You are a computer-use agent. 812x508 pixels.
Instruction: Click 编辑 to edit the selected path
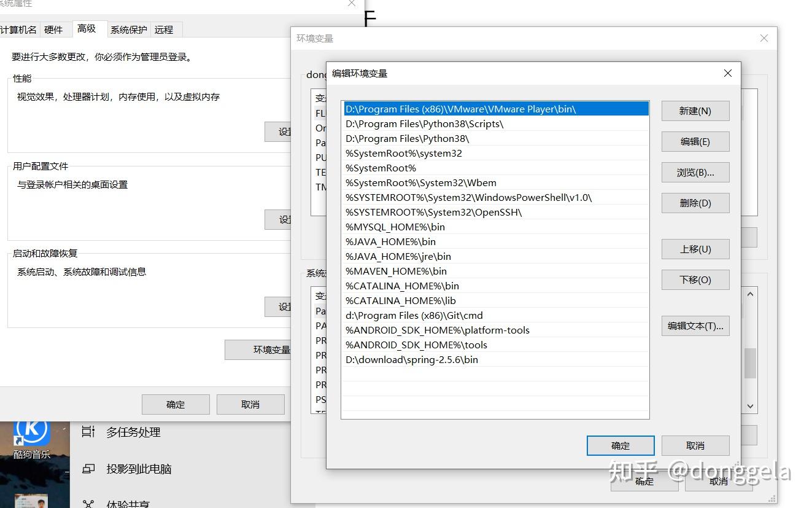(x=695, y=141)
